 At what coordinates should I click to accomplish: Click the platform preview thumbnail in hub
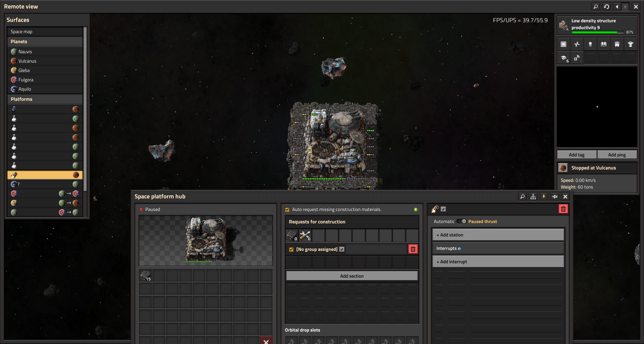(x=206, y=241)
